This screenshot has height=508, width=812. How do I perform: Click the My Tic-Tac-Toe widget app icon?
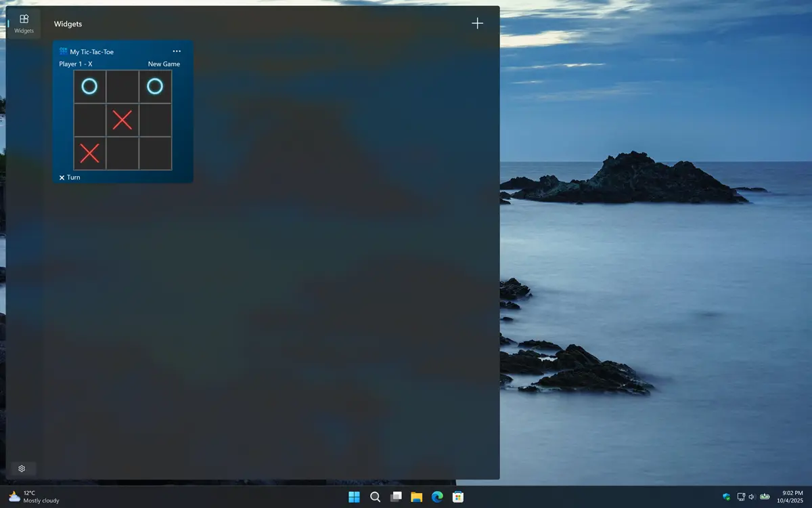point(64,51)
